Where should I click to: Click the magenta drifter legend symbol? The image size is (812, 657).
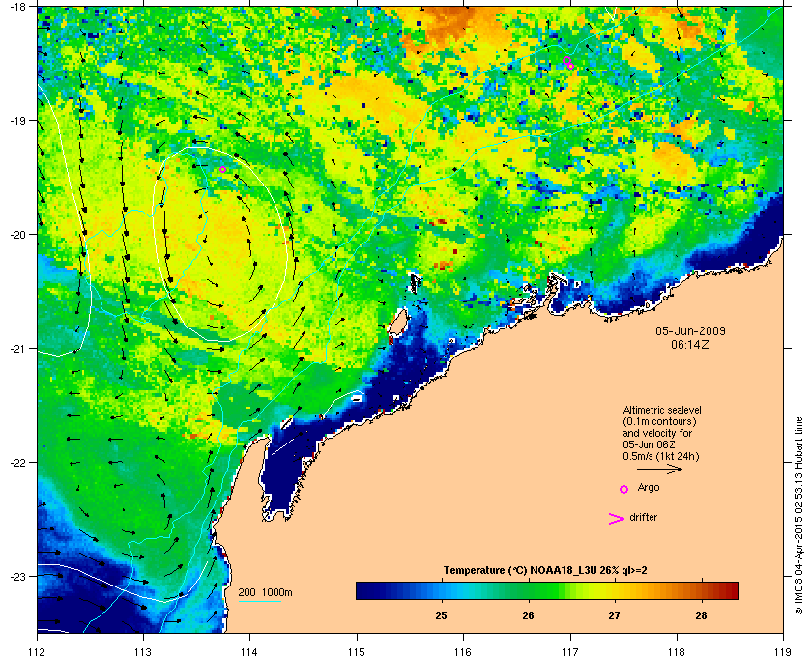pyautogui.click(x=617, y=519)
